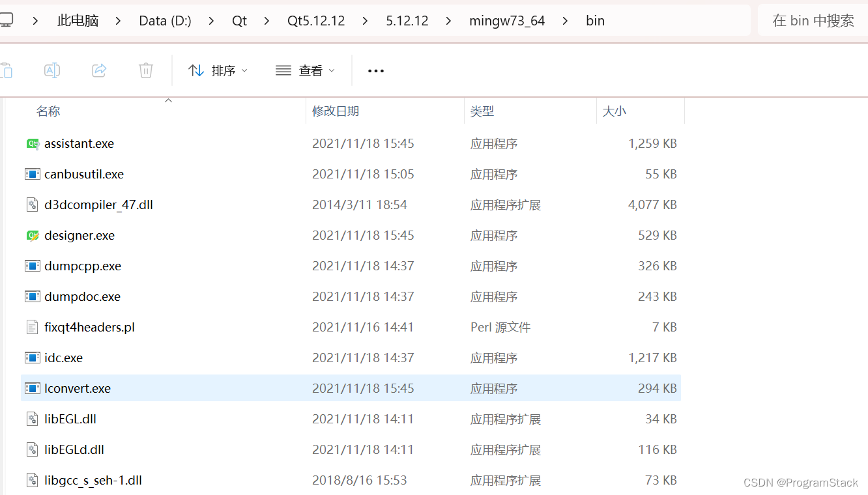Select file name assistant.exe
The height and width of the screenshot is (495, 868).
79,144
